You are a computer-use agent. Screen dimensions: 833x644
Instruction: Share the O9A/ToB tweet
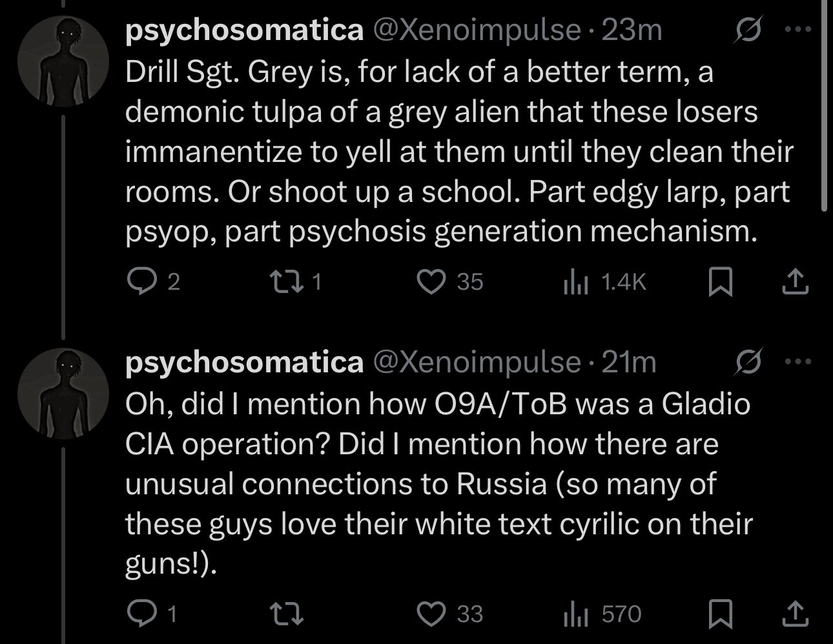[x=795, y=614]
